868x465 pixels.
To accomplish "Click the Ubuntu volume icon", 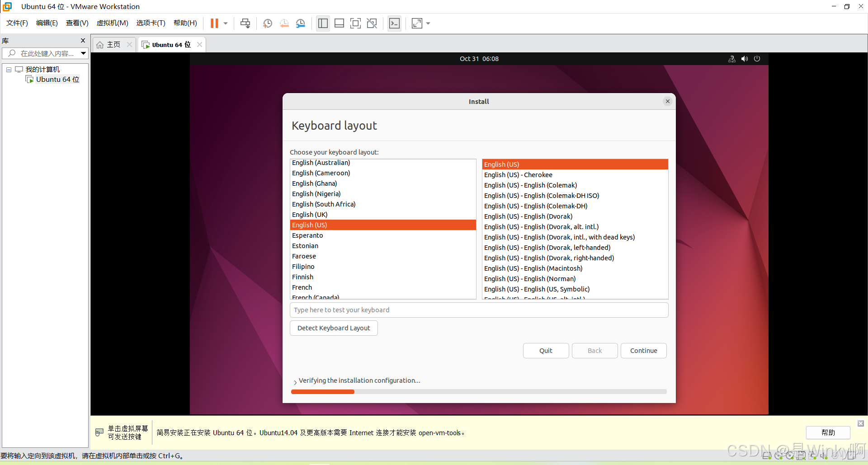I will (745, 59).
